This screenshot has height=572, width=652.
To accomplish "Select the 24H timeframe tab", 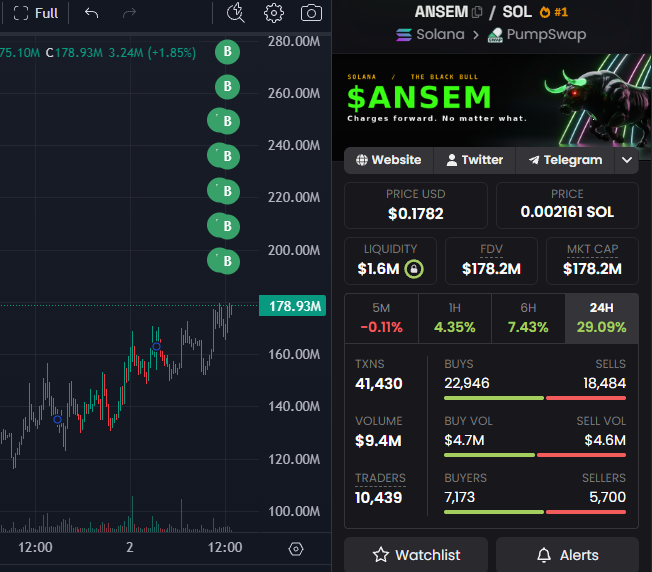I will pyautogui.click(x=601, y=318).
